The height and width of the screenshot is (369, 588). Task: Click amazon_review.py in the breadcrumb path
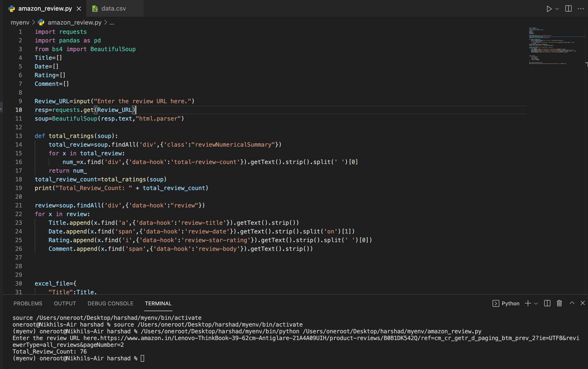[74, 22]
